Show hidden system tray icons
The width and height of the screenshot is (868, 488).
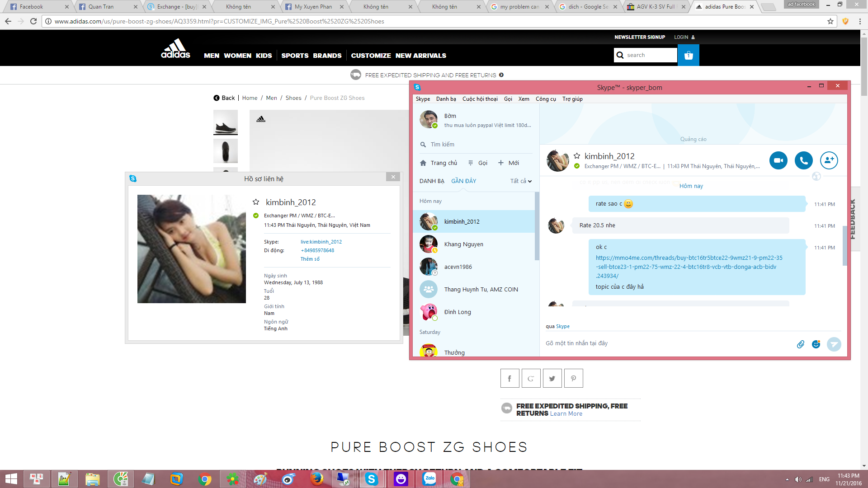pos(787,479)
